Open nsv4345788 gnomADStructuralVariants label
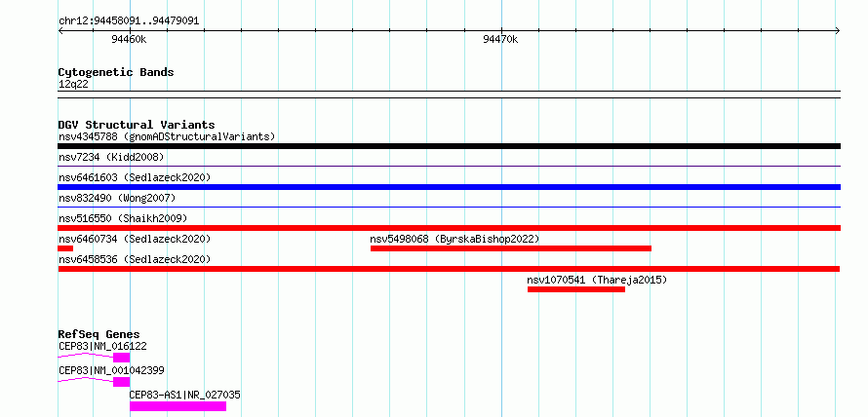 click(x=167, y=136)
